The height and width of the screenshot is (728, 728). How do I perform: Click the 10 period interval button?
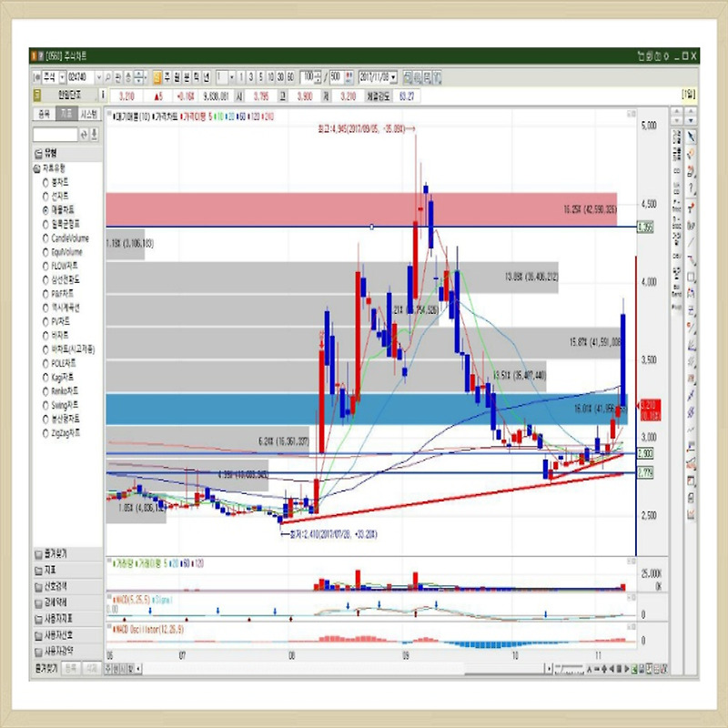[270, 77]
